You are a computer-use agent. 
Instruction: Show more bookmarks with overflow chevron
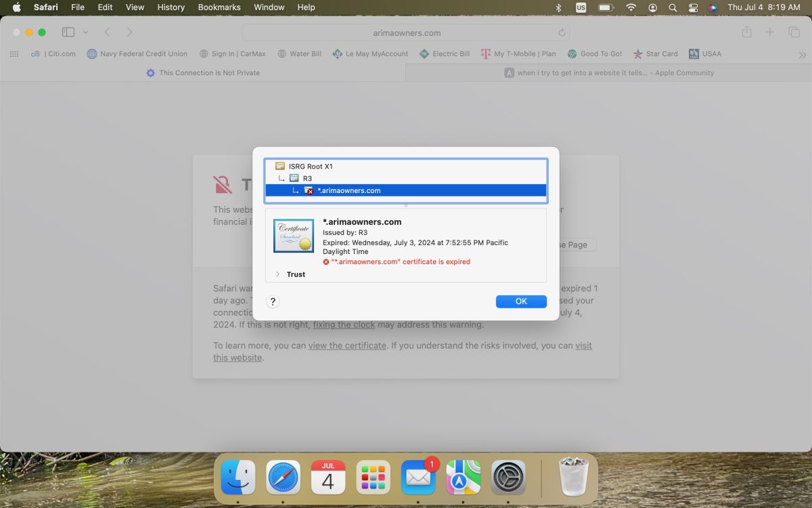tap(803, 55)
